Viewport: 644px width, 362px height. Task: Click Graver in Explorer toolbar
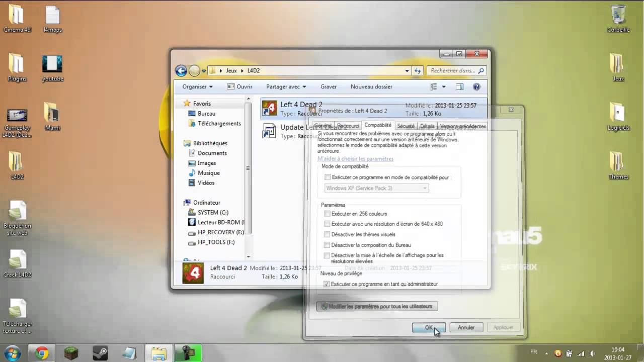329,86
